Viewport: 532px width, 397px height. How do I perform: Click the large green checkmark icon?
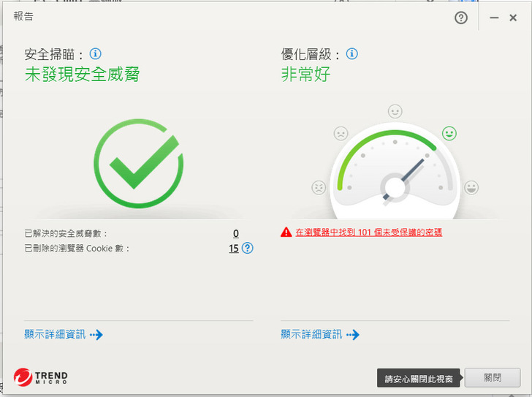138,163
